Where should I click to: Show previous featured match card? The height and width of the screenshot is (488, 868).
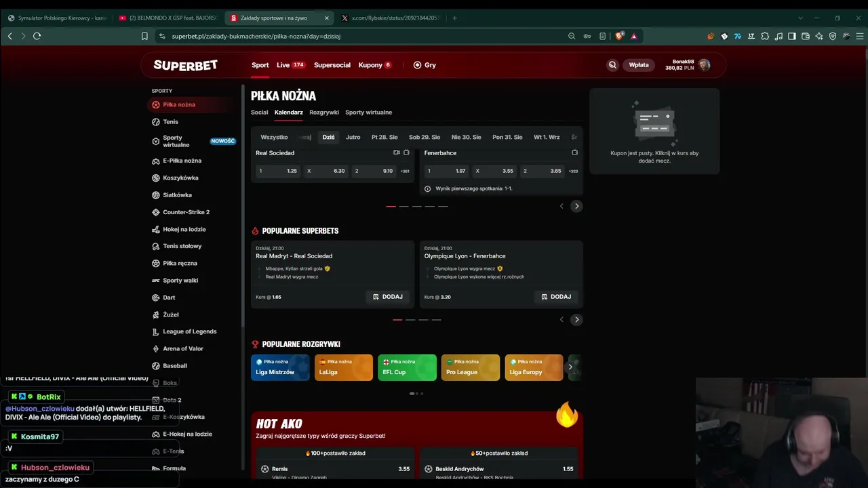coord(561,206)
